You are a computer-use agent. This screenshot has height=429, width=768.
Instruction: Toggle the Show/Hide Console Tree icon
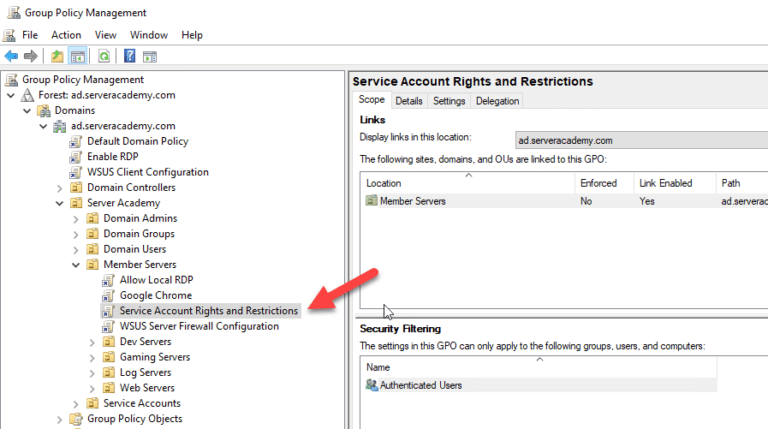click(x=77, y=56)
